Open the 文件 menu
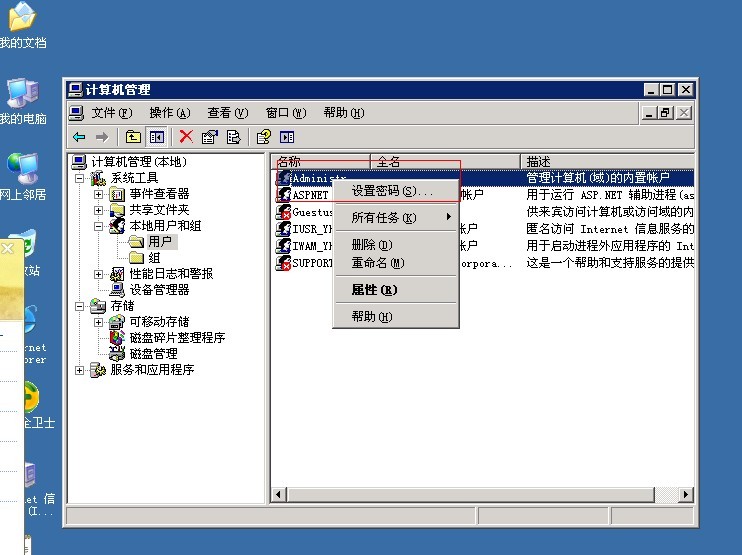This screenshot has width=742, height=555. [112, 113]
